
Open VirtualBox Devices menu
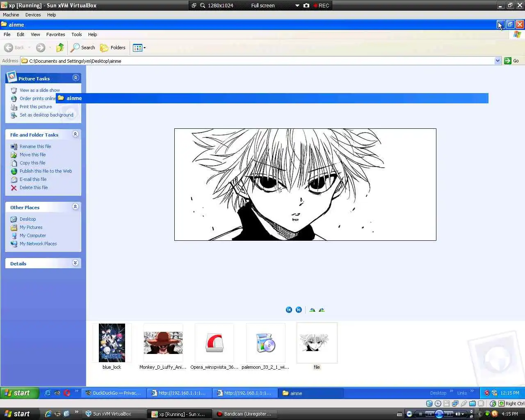point(33,15)
